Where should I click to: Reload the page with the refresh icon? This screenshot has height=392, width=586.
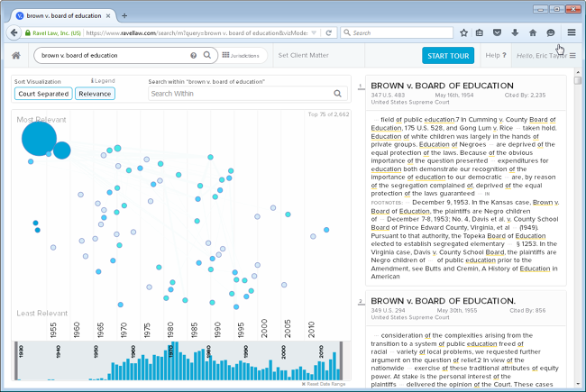(329, 32)
